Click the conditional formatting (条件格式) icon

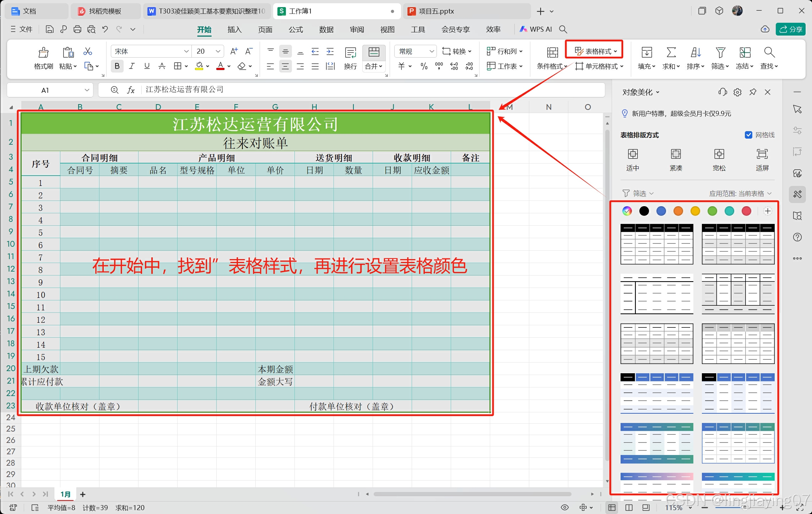pos(552,53)
